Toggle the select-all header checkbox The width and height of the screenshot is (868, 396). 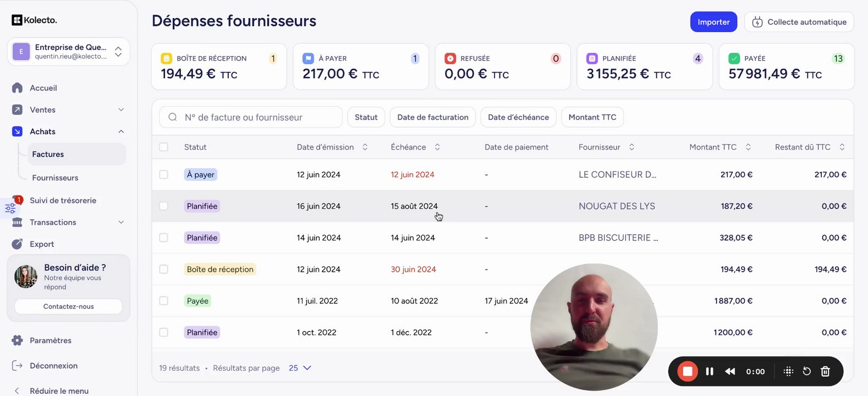pyautogui.click(x=163, y=147)
